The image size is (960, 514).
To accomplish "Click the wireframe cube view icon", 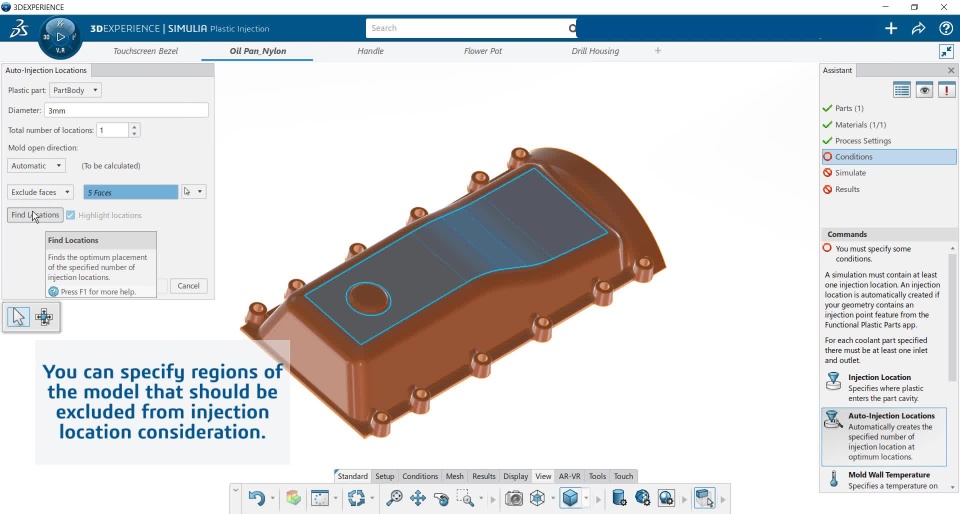I will pos(538,498).
